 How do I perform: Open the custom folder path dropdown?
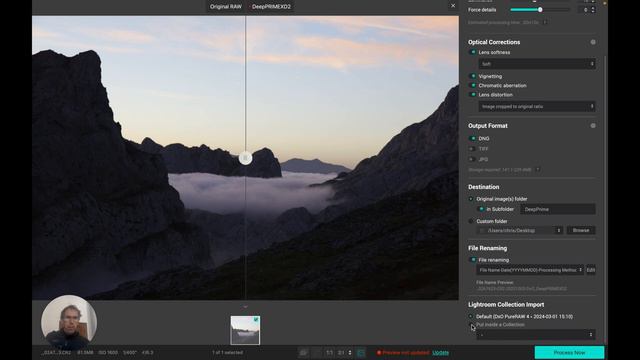[x=520, y=230]
